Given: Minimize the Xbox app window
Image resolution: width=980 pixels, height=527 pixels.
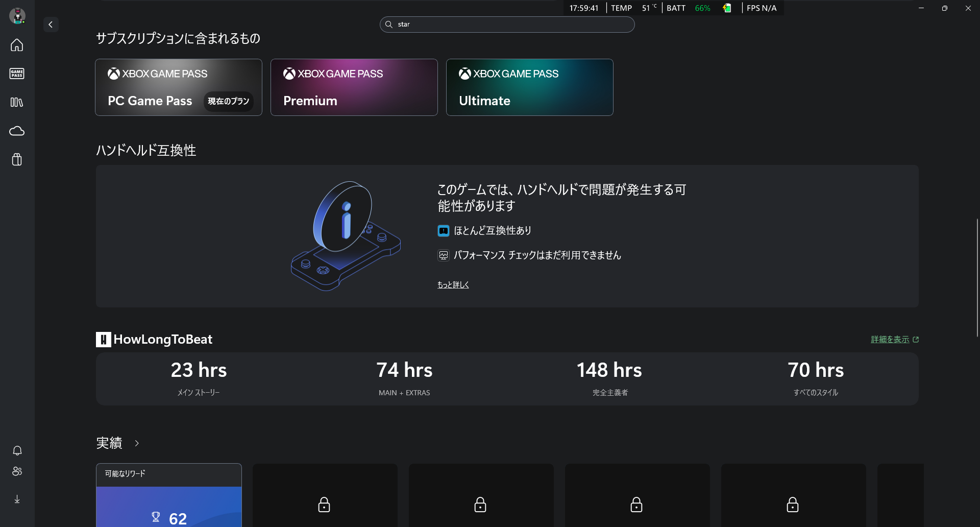Looking at the screenshot, I should pos(921,8).
